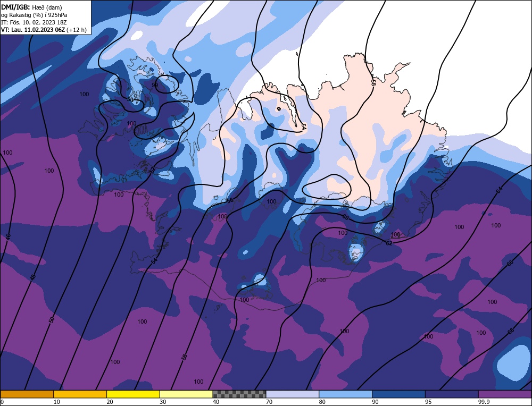Click the '56' contour label
Screen dimensions: 532x406
coord(230,200)
